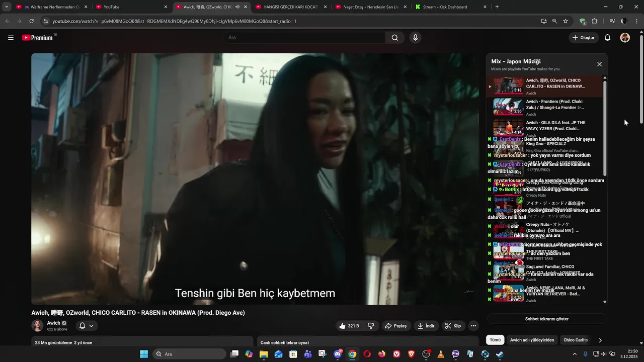Bookmark this page with the star
The width and height of the screenshot is (644, 362).
[566, 21]
